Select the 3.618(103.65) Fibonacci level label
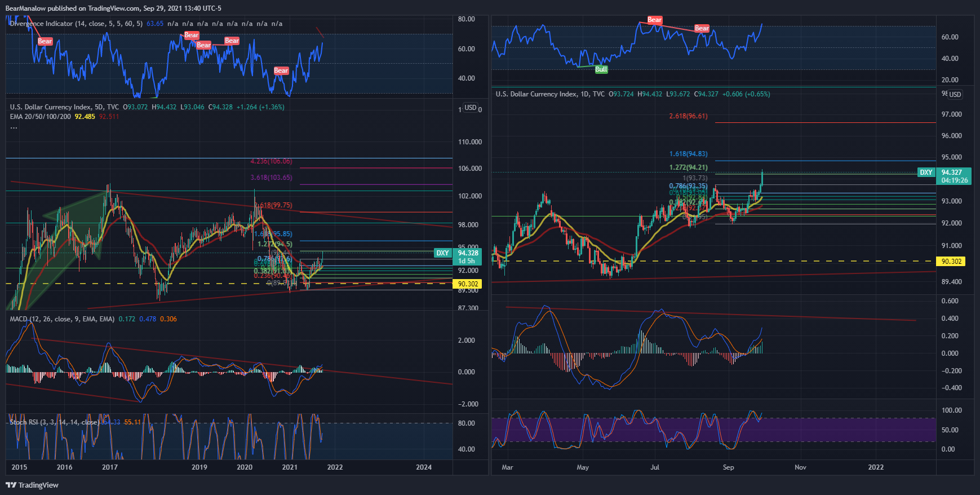980x495 pixels. (x=271, y=178)
